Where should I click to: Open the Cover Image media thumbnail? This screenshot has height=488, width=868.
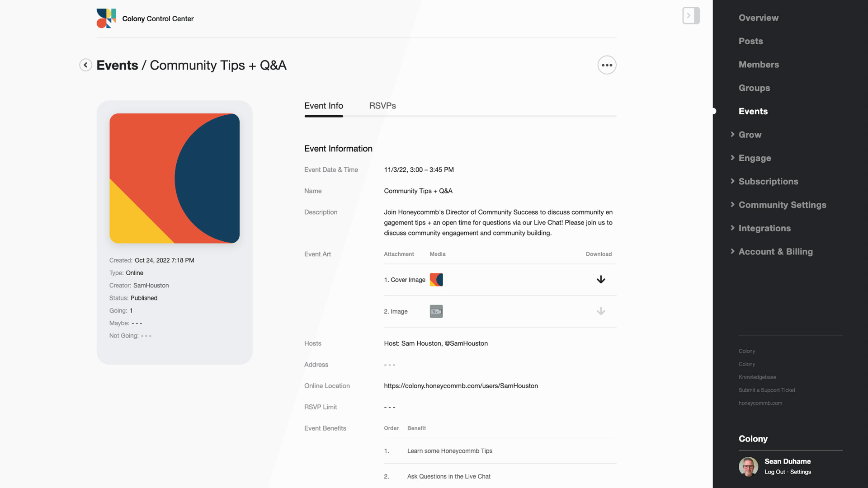pos(436,280)
